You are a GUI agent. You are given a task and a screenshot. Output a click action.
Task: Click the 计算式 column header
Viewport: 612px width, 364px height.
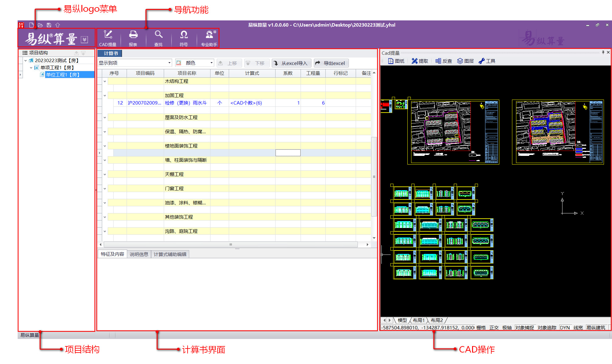coord(252,73)
